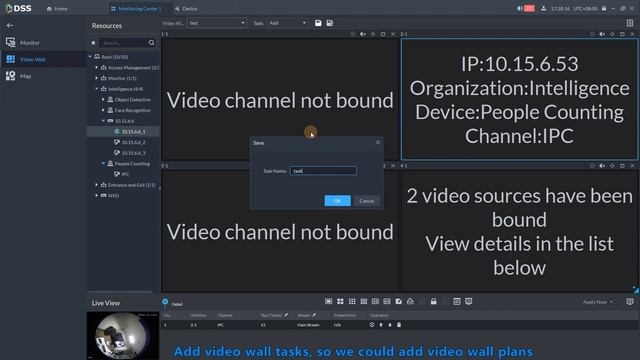Collapse the Intelligence (4/4) node
Image resolution: width=640 pixels, height=360 pixels.
click(97, 89)
